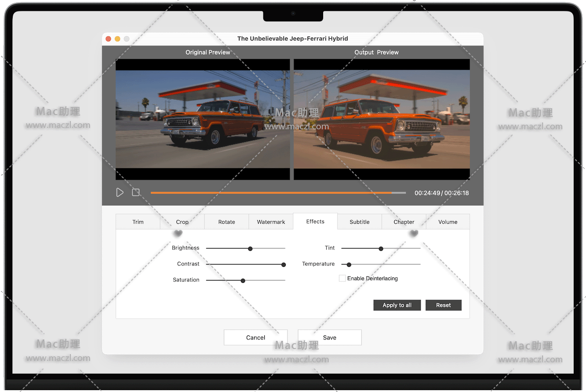The height and width of the screenshot is (392, 586).
Task: Click the Cancel button
Action: (x=256, y=338)
